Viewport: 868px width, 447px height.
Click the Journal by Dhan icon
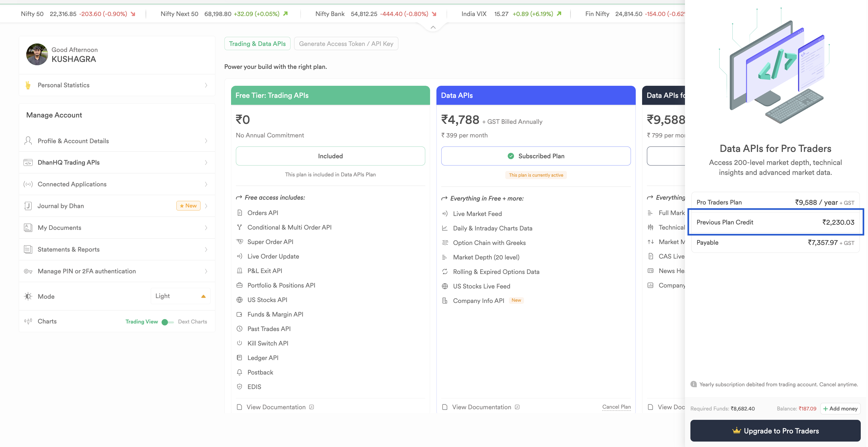tap(28, 206)
